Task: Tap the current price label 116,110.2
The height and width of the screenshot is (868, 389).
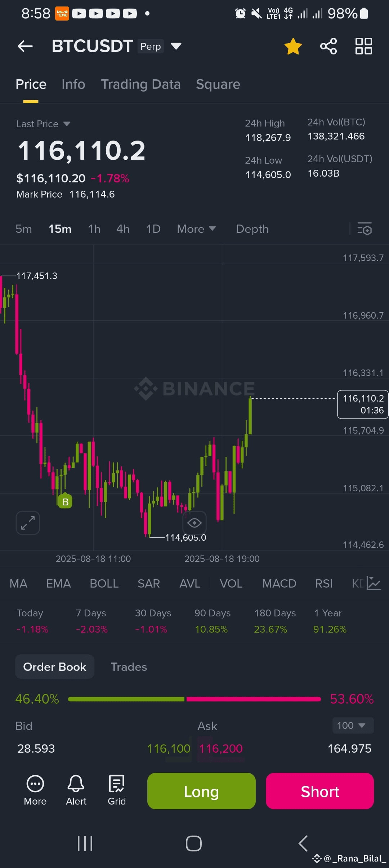Action: click(x=363, y=404)
